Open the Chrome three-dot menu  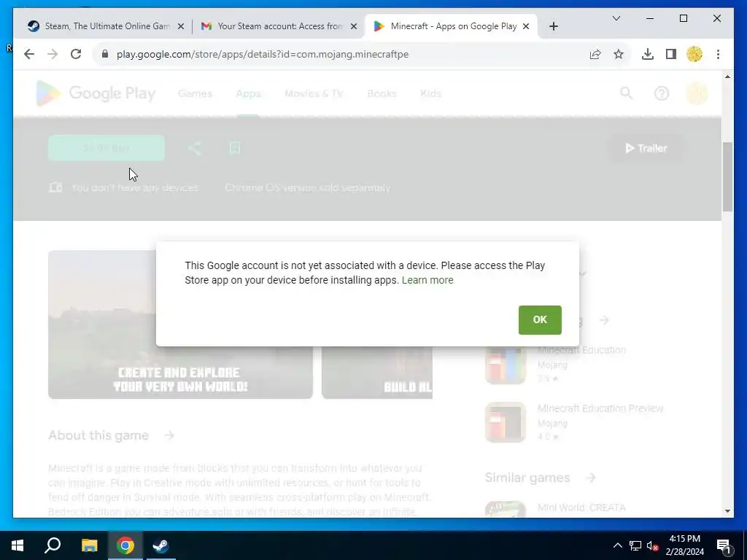[718, 54]
